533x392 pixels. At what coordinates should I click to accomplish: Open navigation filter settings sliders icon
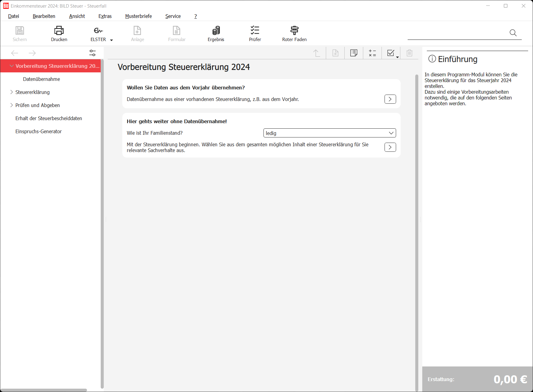[x=92, y=53]
